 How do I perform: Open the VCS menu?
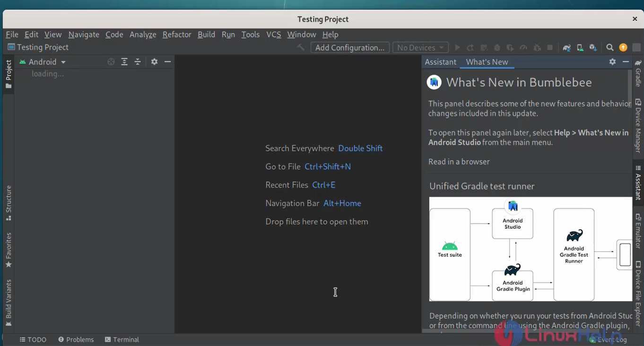[273, 35]
